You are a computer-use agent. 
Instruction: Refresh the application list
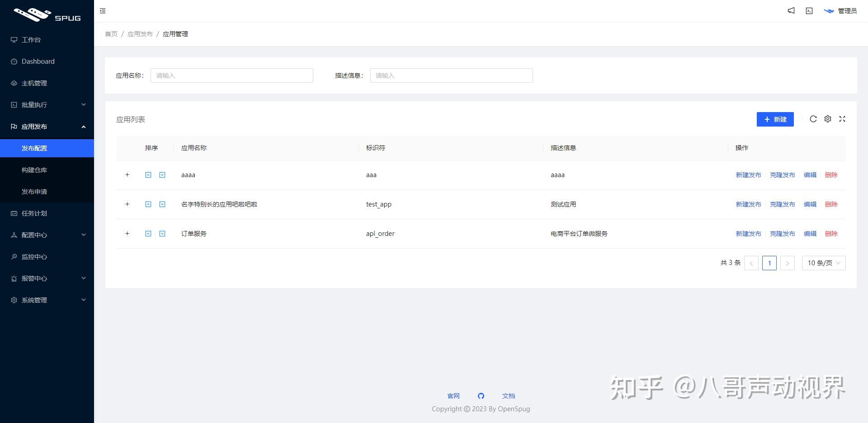click(x=813, y=119)
